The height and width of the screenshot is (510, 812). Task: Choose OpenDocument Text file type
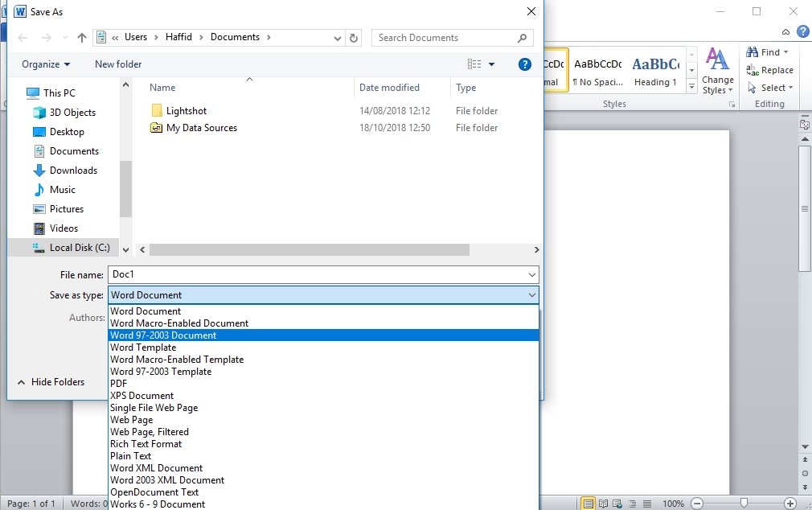tap(324, 491)
